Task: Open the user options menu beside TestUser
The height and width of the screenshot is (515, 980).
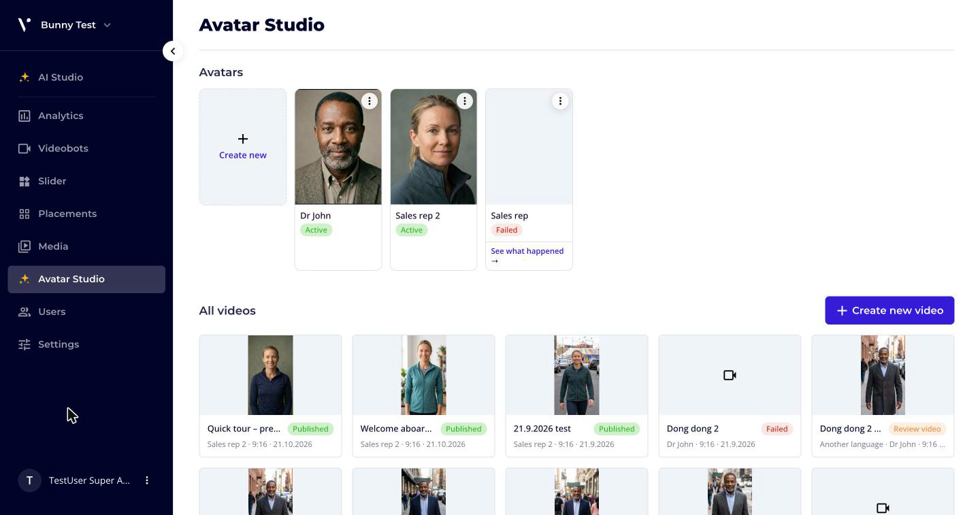Action: click(x=147, y=480)
